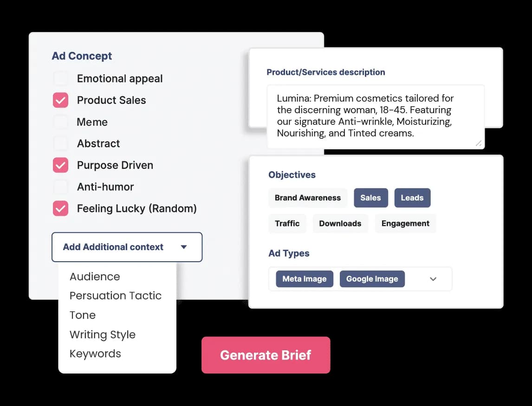Image resolution: width=532 pixels, height=406 pixels.
Task: Select the Traffic objective chip
Action: (x=287, y=223)
